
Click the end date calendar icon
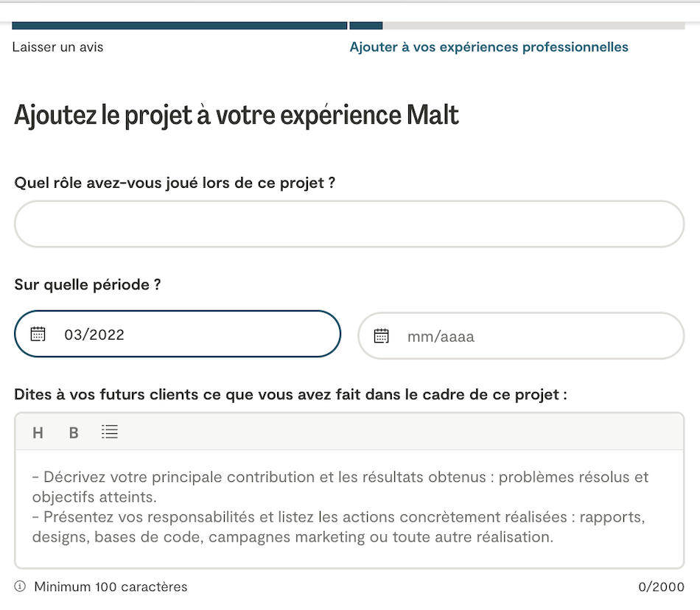point(381,337)
